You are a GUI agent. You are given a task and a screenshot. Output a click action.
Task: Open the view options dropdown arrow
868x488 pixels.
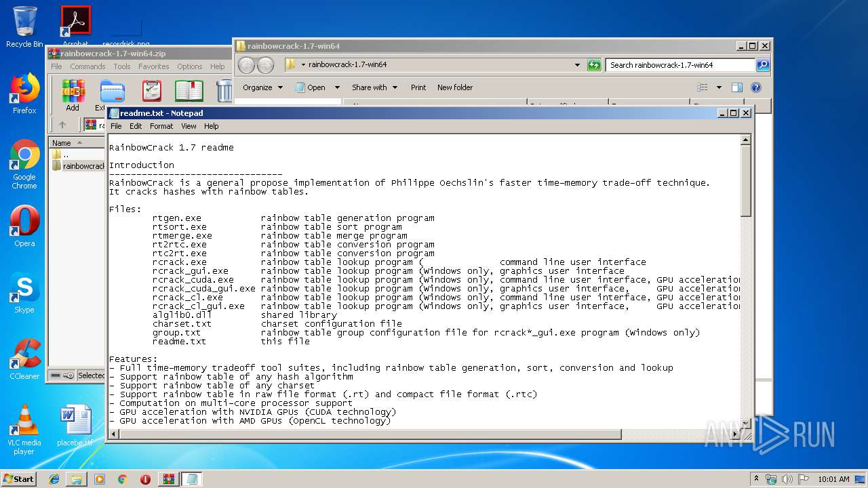click(719, 87)
